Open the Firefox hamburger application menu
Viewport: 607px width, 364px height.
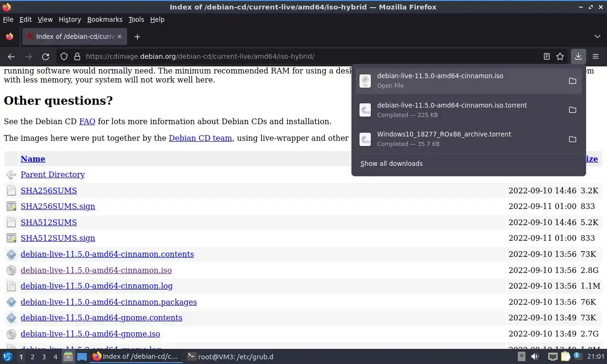click(x=596, y=56)
